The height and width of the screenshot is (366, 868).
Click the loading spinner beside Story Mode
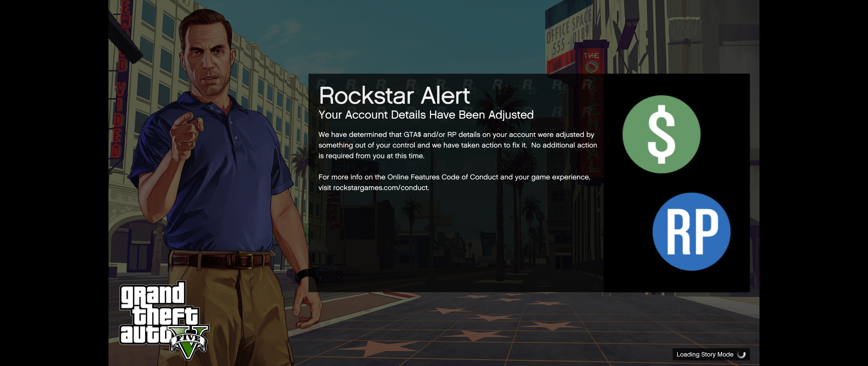coord(742,354)
